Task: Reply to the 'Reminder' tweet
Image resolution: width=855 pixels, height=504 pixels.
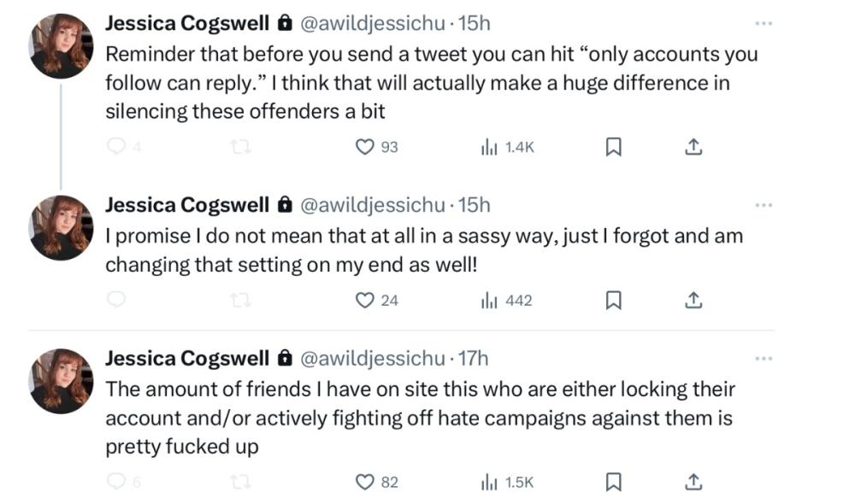Action: (x=116, y=147)
